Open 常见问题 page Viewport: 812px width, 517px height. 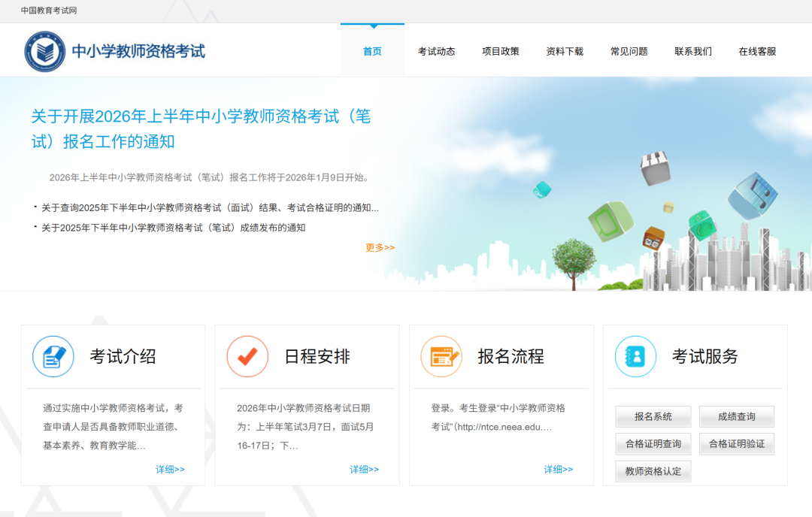(629, 51)
